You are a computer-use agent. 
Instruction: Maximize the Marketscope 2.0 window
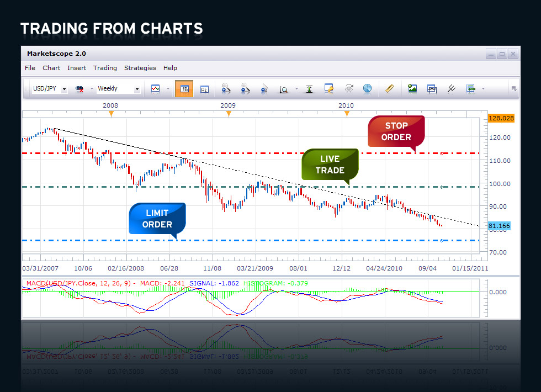click(502, 54)
